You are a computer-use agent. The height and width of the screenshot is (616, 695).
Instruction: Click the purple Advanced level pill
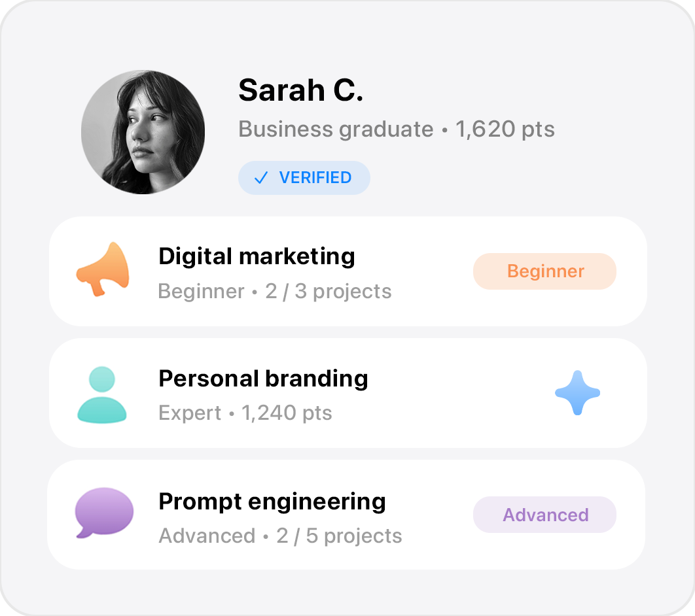pyautogui.click(x=544, y=515)
